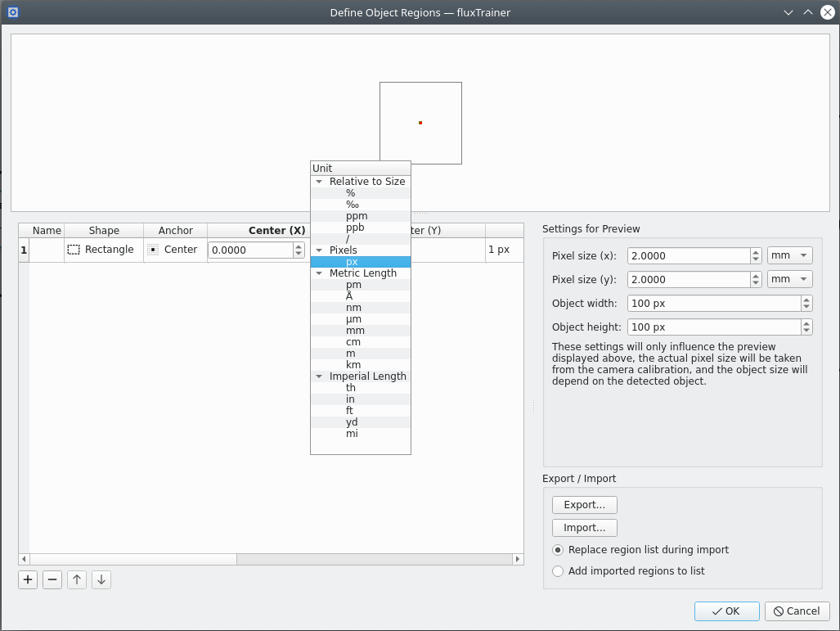Open Pixel size (x) unit dropdown
The image size is (840, 631).
789,255
